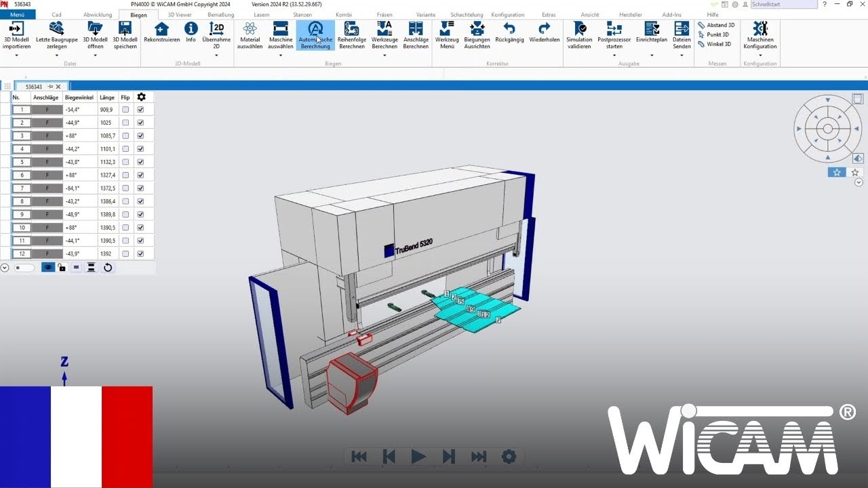868x488 pixels.
Task: Click Biegungen Ausrichten icon
Action: click(477, 28)
